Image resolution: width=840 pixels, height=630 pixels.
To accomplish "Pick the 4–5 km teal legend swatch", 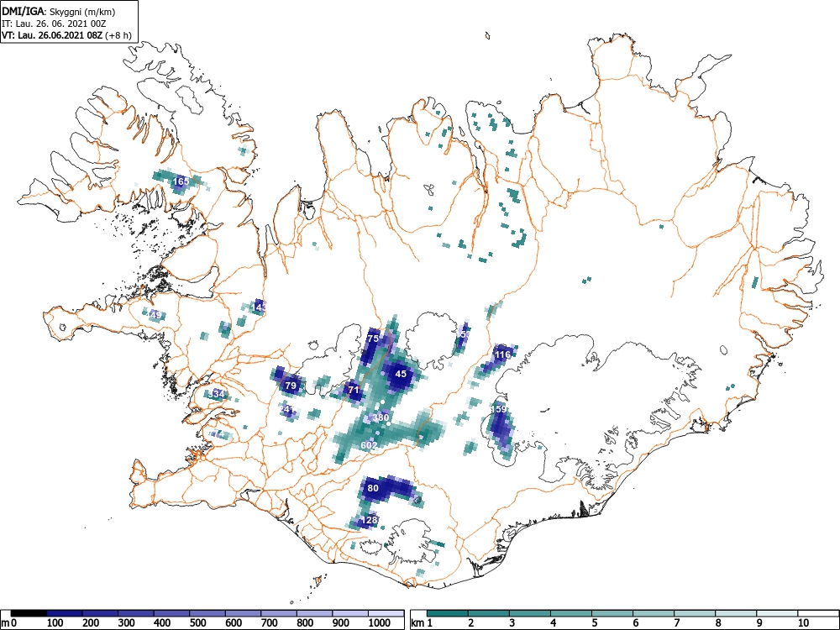I will tap(571, 613).
